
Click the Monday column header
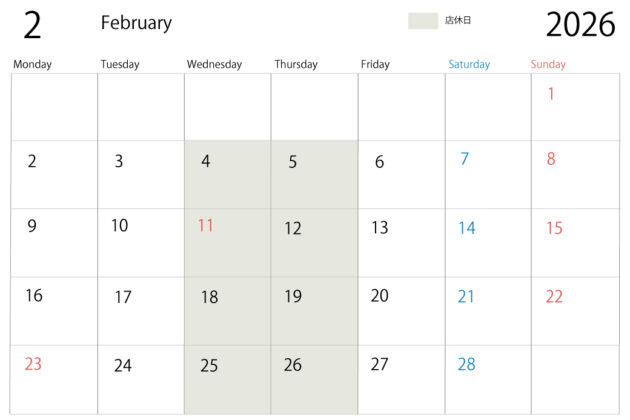click(x=32, y=65)
